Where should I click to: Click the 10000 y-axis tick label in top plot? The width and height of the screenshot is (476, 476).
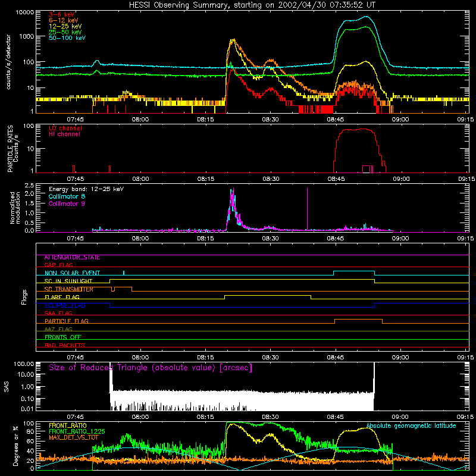point(25,12)
